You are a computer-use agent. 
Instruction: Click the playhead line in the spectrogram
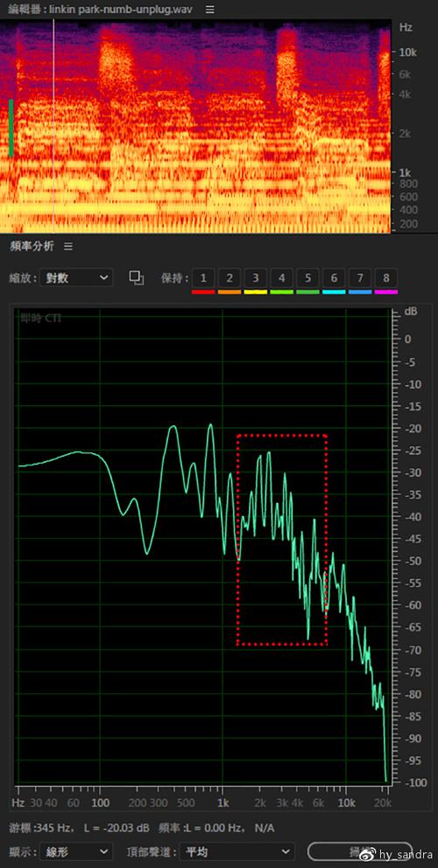point(53,126)
